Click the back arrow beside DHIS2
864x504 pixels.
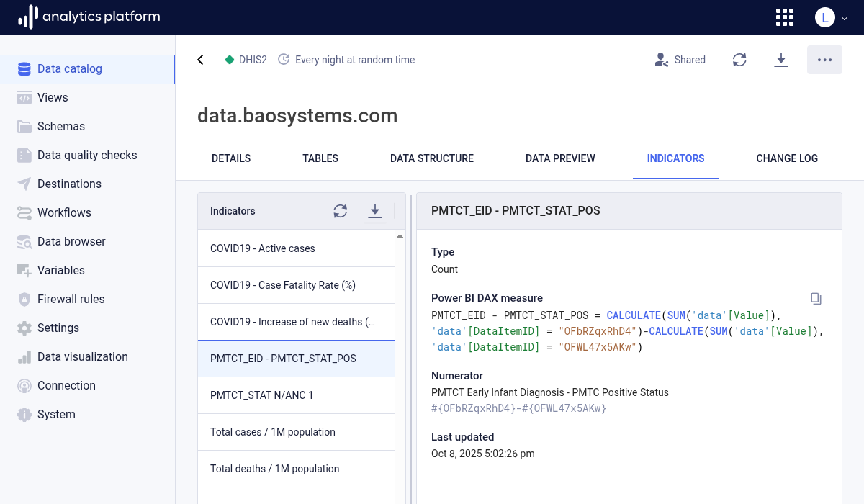[201, 60]
